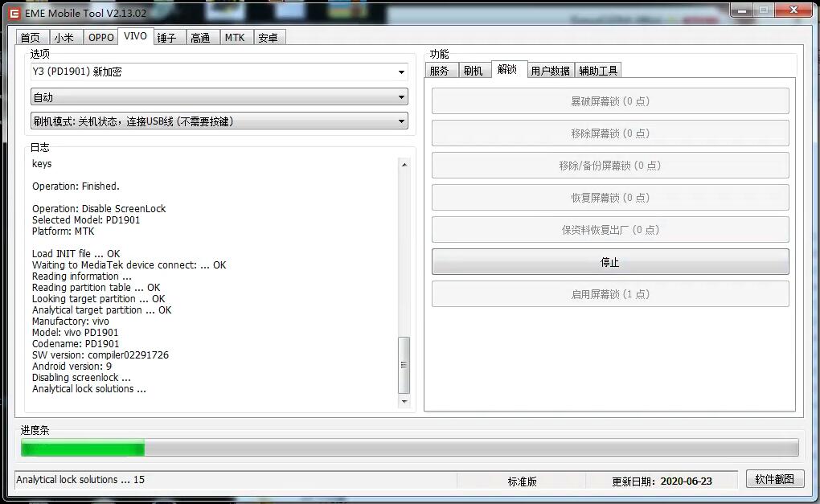This screenshot has height=504, width=820.
Task: Click the log line 'Model: vivo PD1901'
Action: (x=76, y=333)
